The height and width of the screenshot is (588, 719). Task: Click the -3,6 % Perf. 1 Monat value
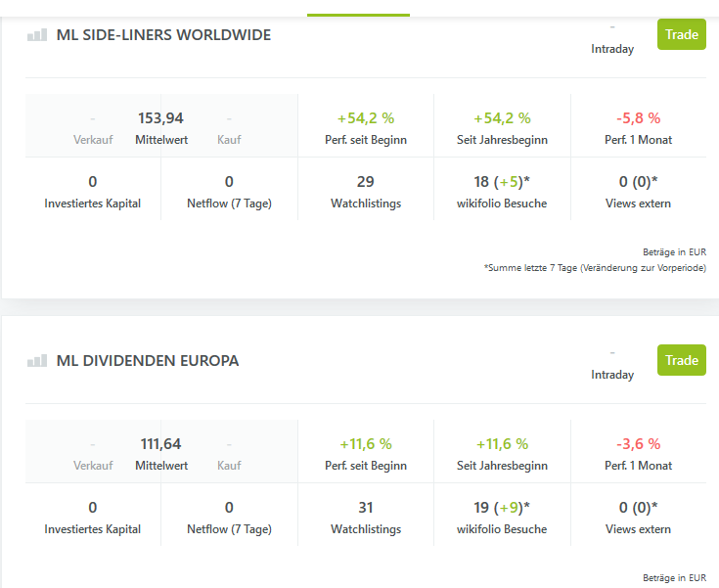coord(638,444)
